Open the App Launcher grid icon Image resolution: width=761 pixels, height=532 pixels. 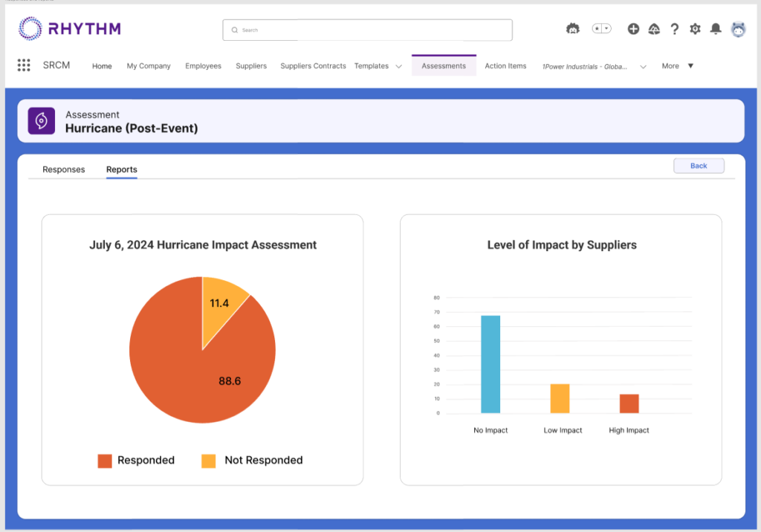tap(23, 65)
